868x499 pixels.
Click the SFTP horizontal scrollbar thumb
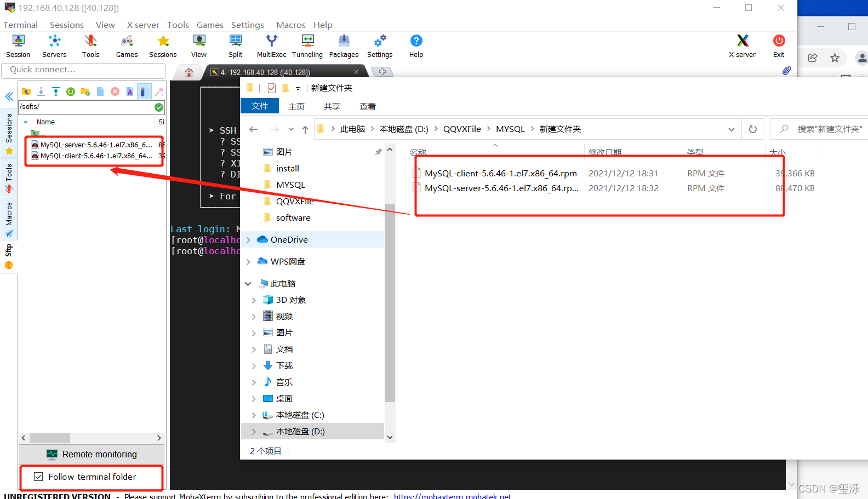click(49, 438)
